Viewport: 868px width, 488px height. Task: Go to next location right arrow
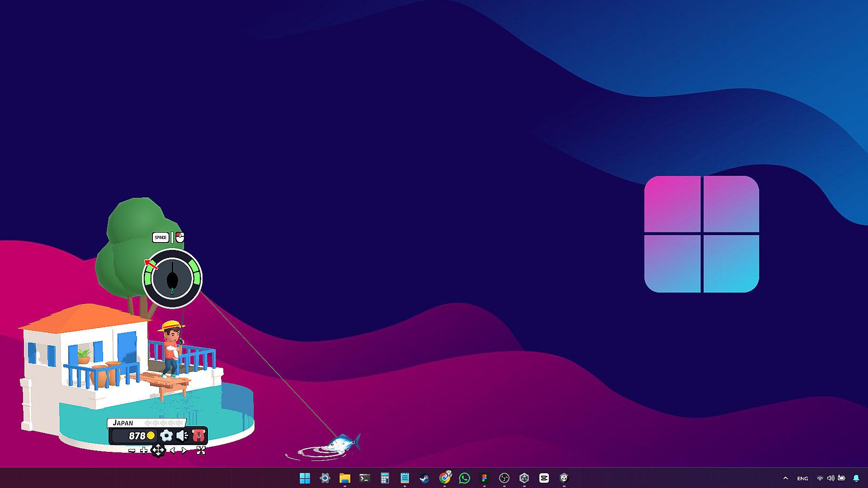[x=184, y=450]
